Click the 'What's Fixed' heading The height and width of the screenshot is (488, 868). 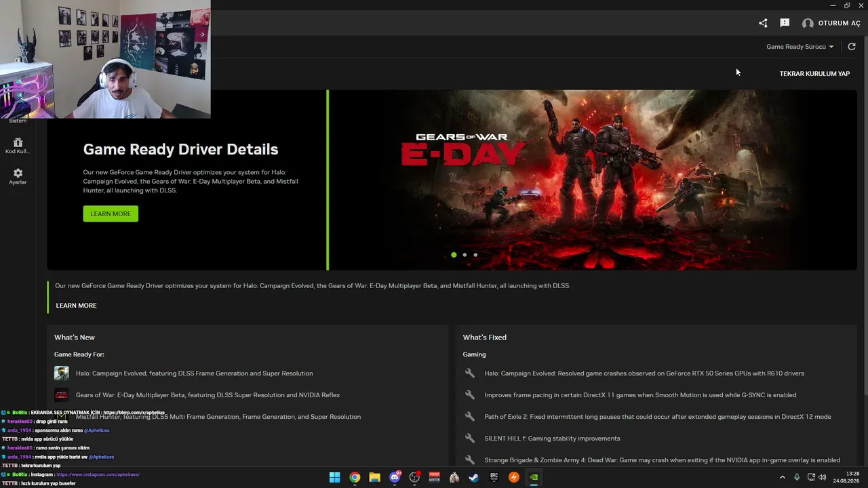point(485,338)
